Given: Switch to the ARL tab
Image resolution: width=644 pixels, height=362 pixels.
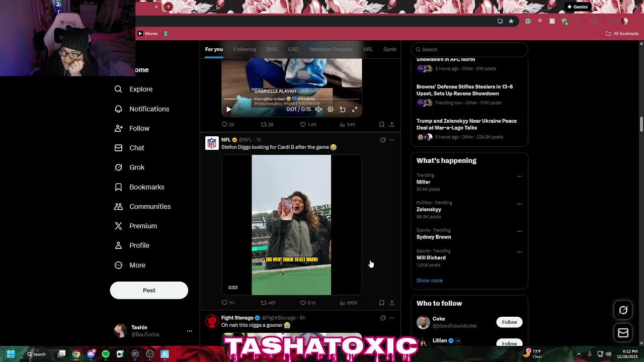Looking at the screenshot, I should (x=368, y=49).
